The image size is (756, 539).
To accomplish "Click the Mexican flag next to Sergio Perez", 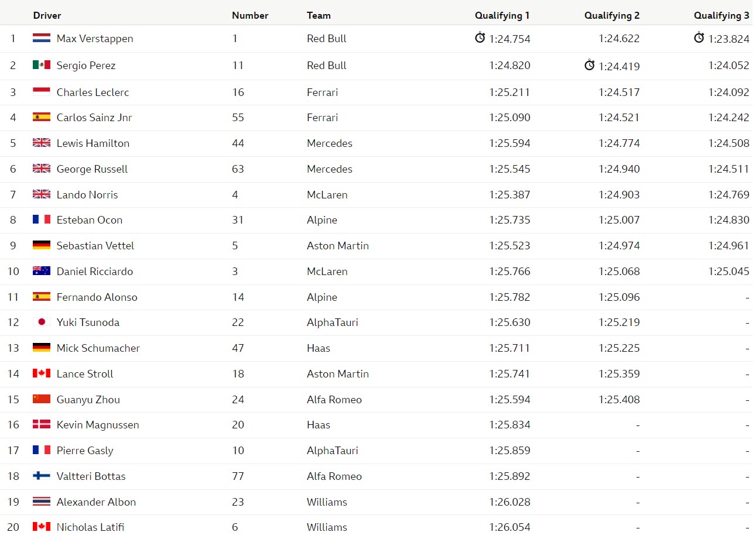I will 42,65.
